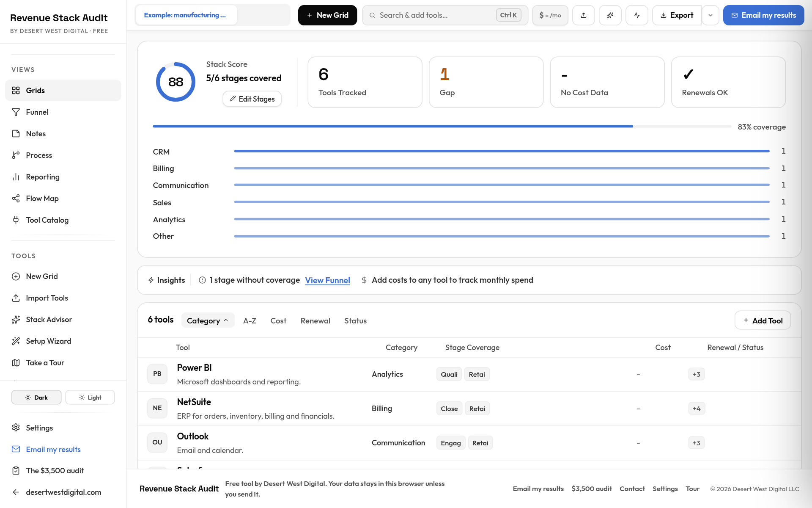Go back to desertwestdigital.com
This screenshot has width=812, height=508.
pyautogui.click(x=63, y=492)
